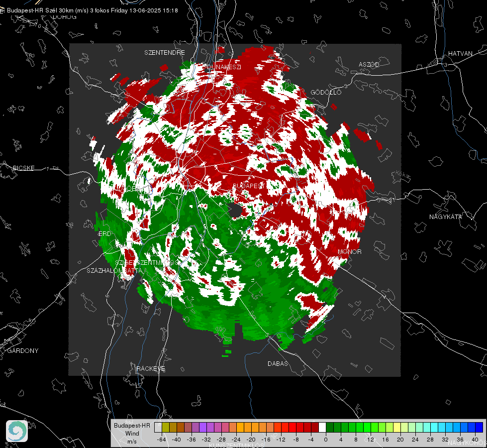Click the white zero-velocity legend swatch
The width and height of the screenshot is (487, 448).
(x=322, y=428)
